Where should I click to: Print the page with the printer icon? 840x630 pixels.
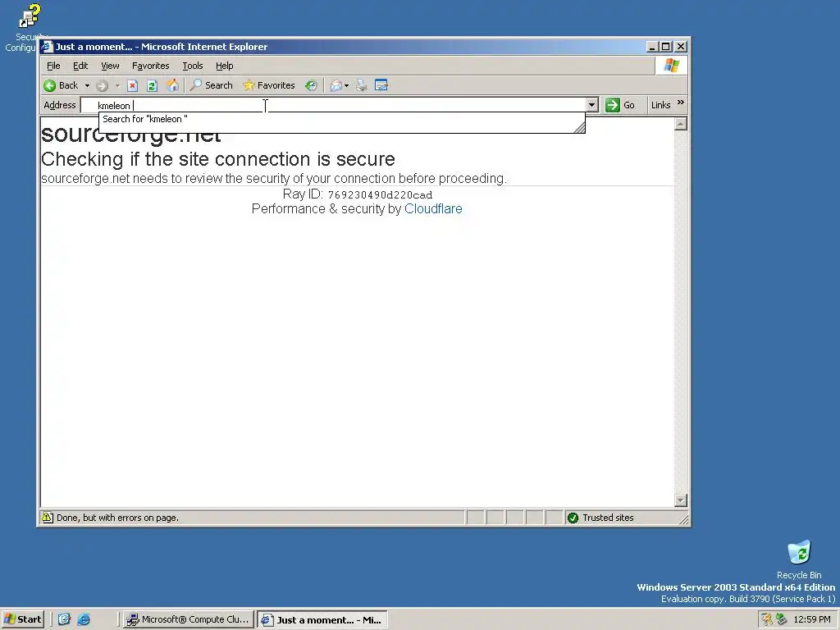(x=362, y=85)
